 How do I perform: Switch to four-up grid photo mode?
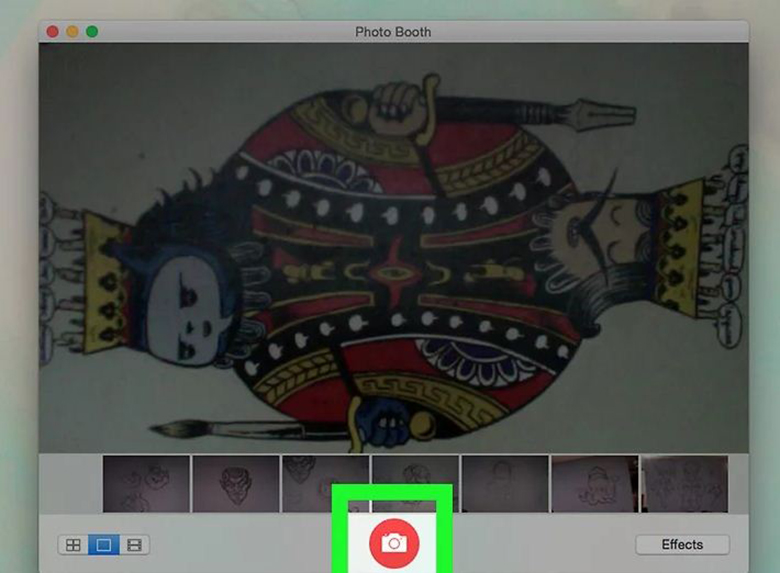click(73, 545)
